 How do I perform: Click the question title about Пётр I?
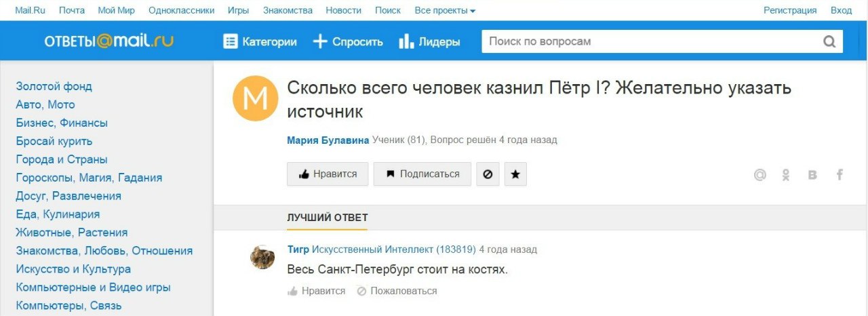pyautogui.click(x=539, y=100)
